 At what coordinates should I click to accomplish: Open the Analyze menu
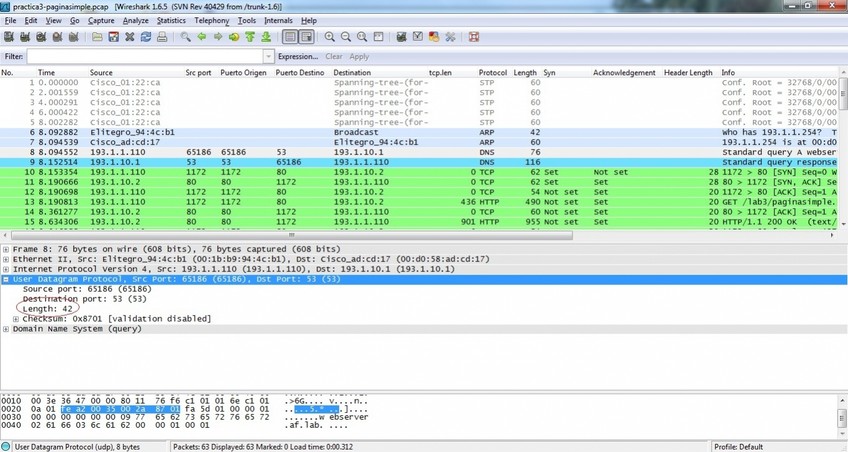click(x=135, y=20)
